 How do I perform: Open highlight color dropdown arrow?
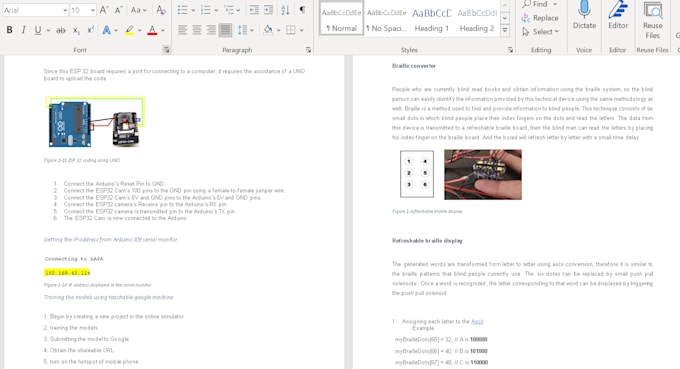click(x=140, y=30)
